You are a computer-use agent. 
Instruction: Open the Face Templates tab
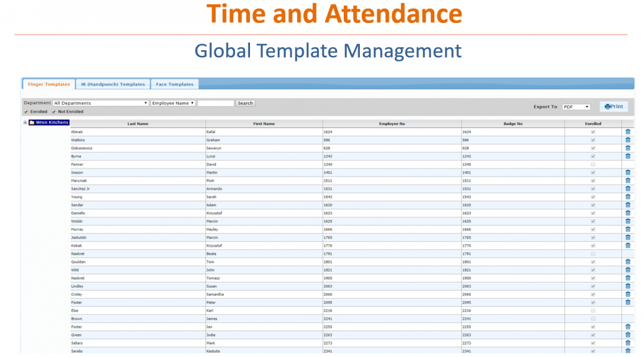(174, 84)
